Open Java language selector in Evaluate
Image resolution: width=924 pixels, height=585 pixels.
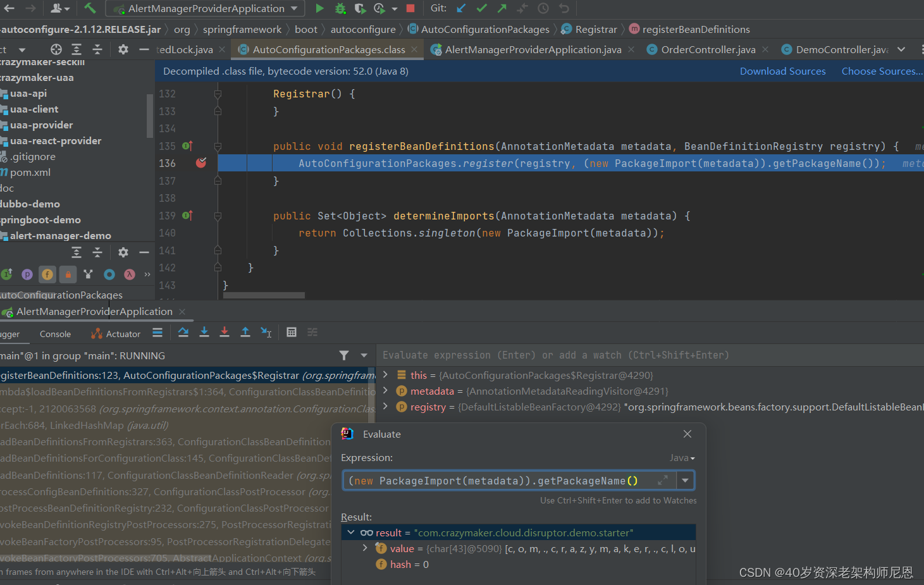coord(682,458)
